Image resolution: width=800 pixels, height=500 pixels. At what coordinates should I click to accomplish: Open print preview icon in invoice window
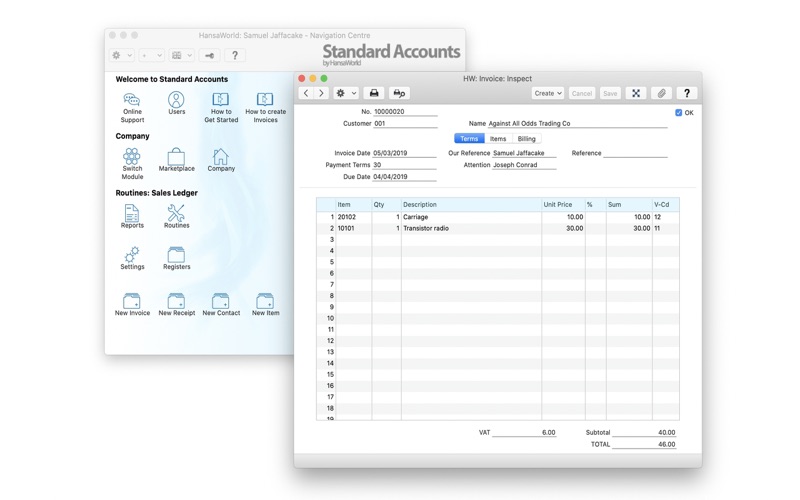point(399,93)
